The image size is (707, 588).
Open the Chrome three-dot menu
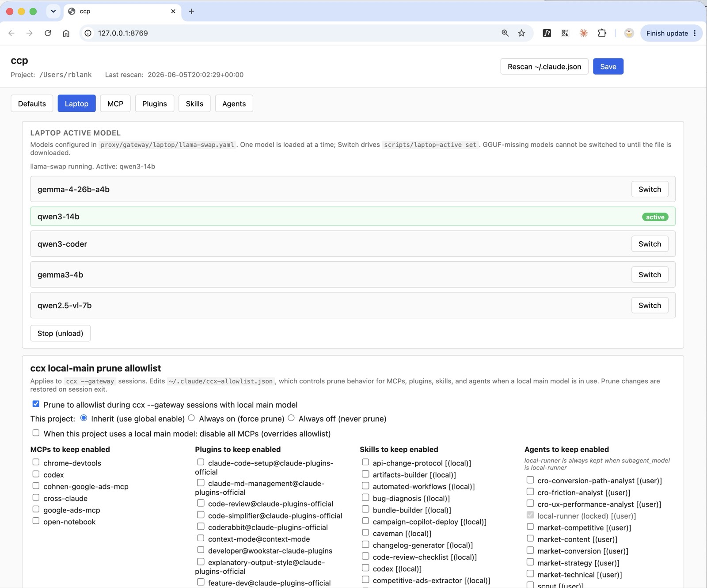click(695, 33)
